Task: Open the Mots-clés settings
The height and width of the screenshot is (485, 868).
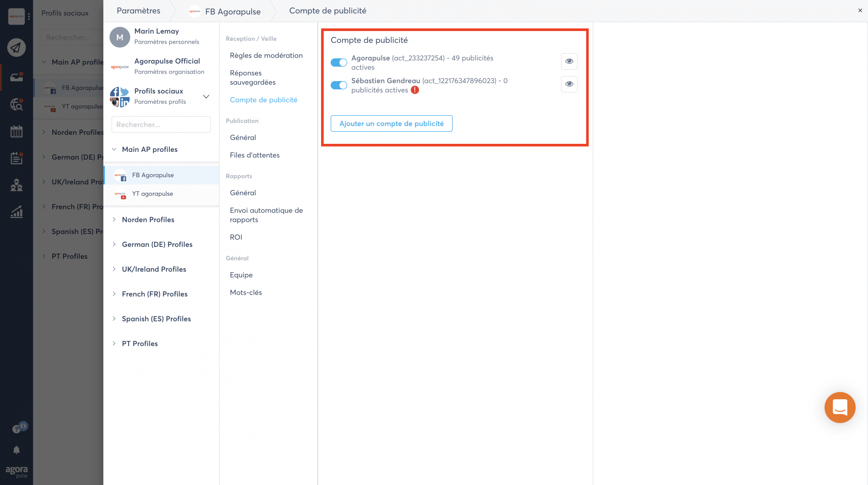Action: [x=246, y=292]
